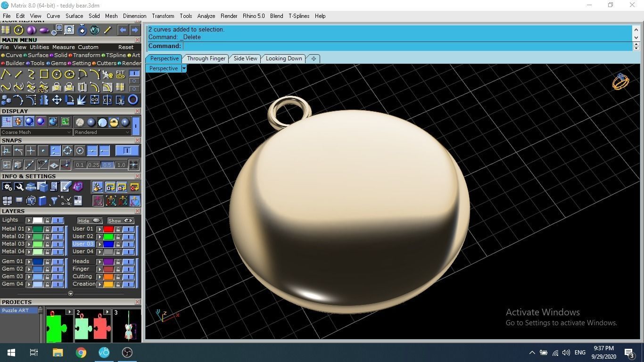
Task: Open the Rendered display mode dropdown
Action: (x=102, y=132)
